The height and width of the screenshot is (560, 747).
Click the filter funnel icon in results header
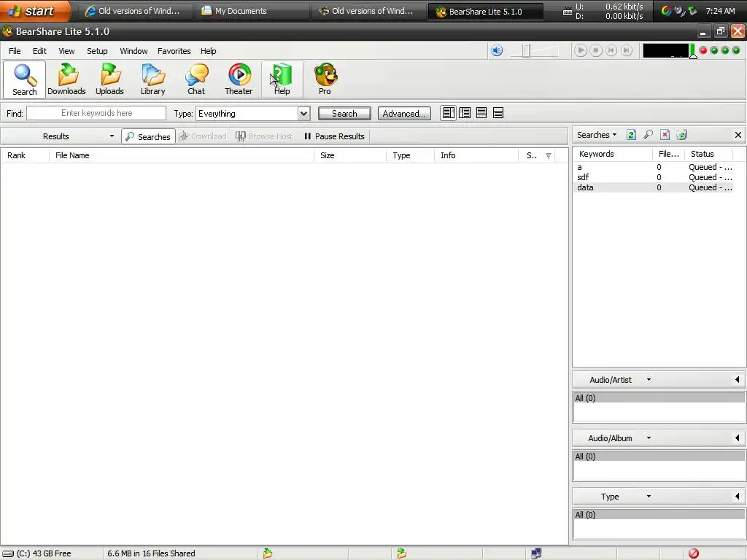pos(549,156)
